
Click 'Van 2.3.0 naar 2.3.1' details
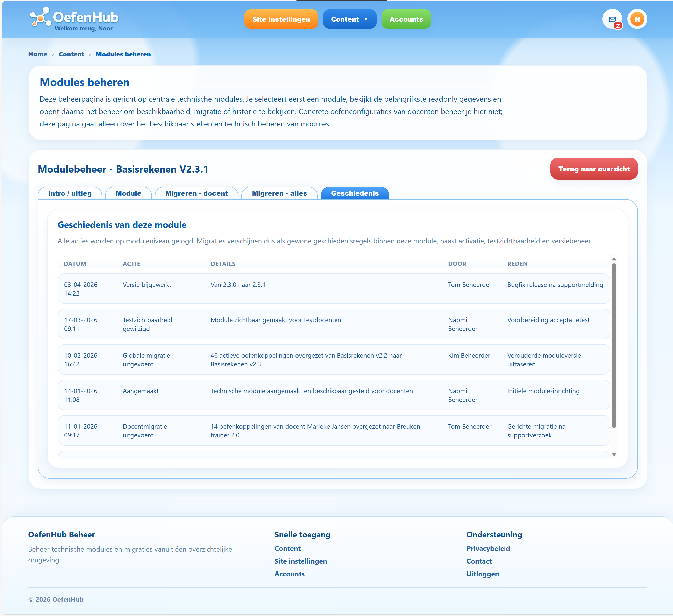pyautogui.click(x=238, y=285)
